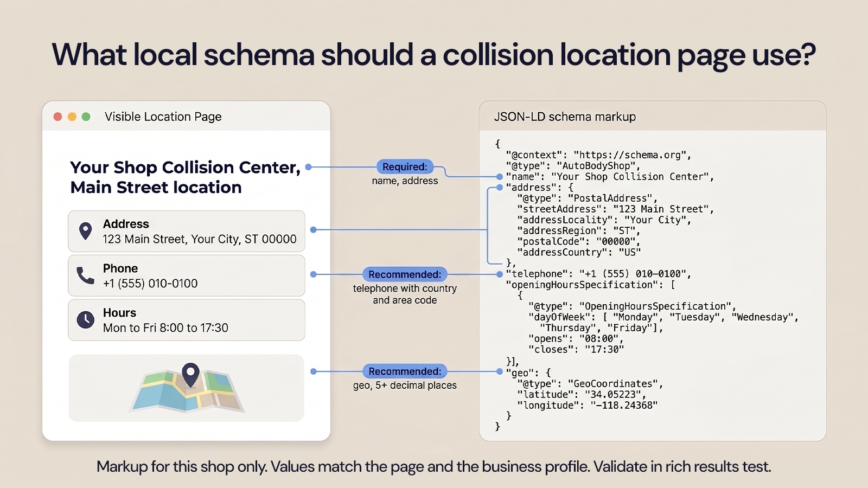The width and height of the screenshot is (868, 488).
Task: Click the phone handset icon
Action: point(85,275)
